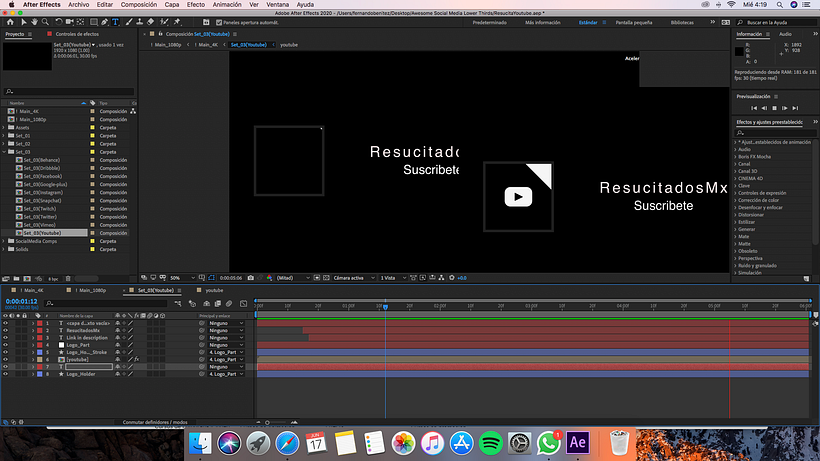This screenshot has width=820, height=461.
Task: Select Pantalla pequeña workspace
Action: pos(634,22)
